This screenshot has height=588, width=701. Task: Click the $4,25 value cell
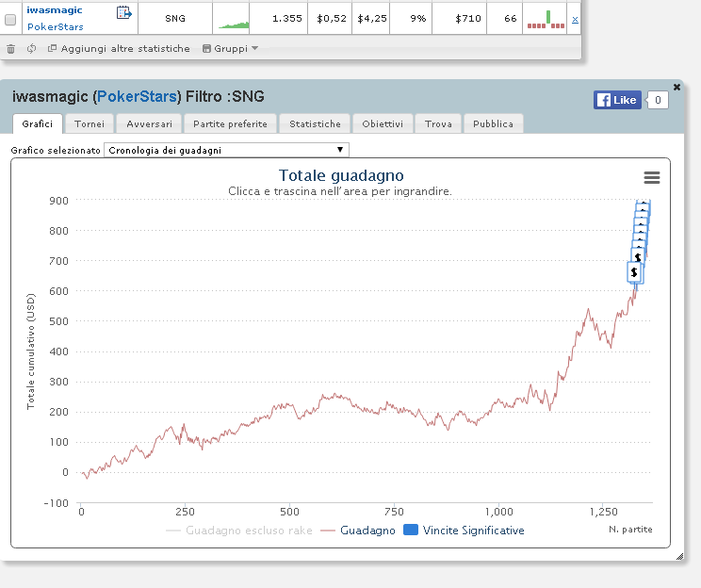371,18
